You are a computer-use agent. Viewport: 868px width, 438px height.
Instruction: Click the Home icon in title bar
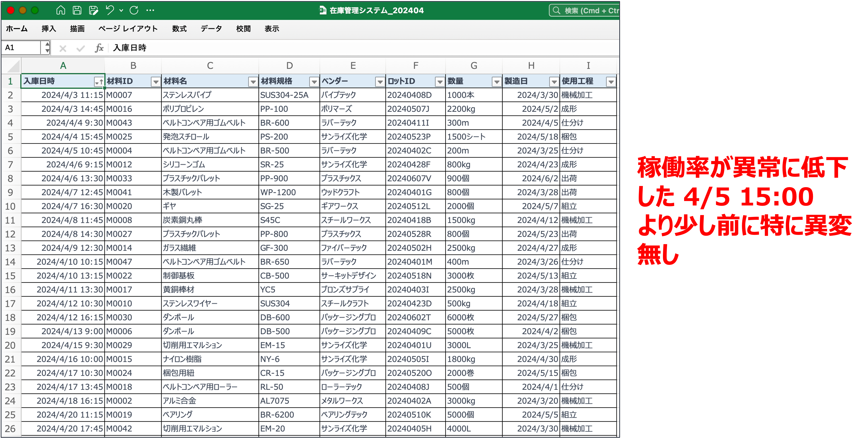click(61, 10)
